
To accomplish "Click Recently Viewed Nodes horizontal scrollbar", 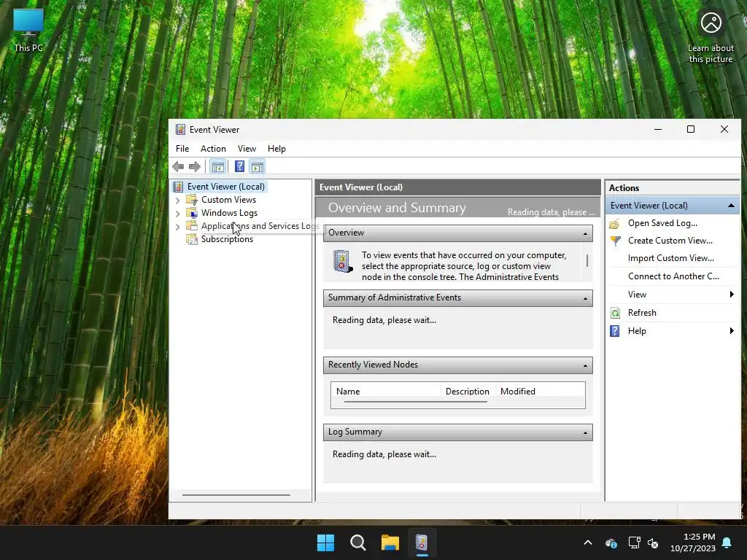I will pyautogui.click(x=415, y=402).
